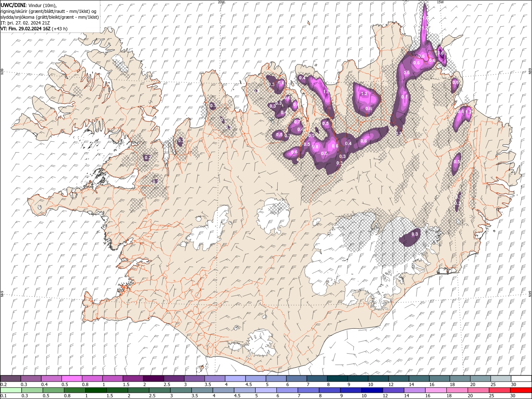
Task: Click the slate blue 6 swatch, upper legend
Action: 296,379
